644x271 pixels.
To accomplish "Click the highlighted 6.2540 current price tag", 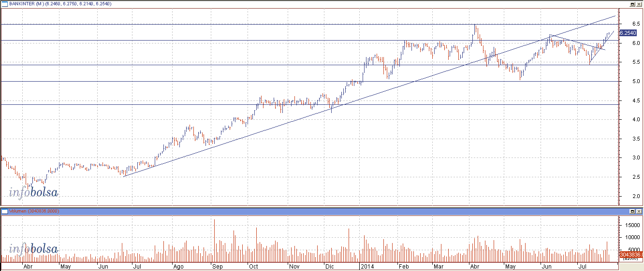I will [627, 33].
